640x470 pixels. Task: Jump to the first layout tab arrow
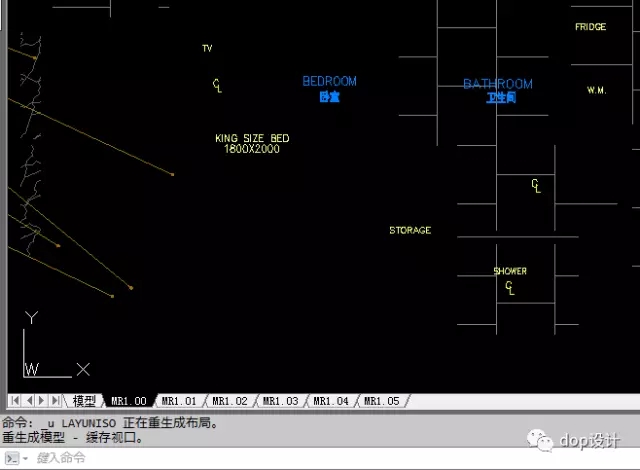[x=15, y=400]
